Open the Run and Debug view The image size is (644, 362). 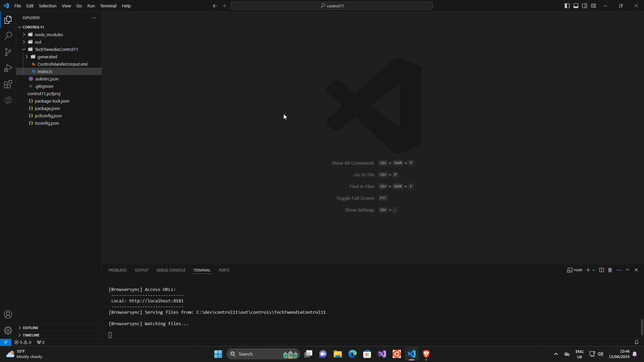coord(8,68)
